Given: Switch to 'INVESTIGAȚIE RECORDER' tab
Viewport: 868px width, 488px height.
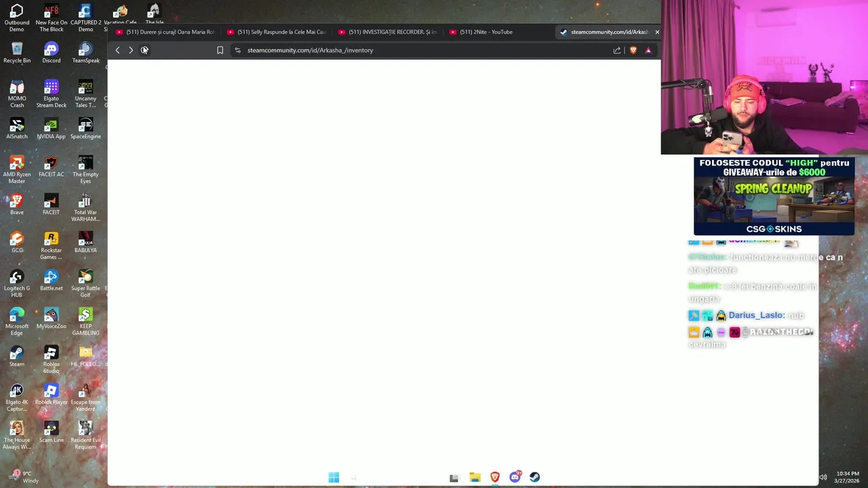Looking at the screenshot, I should (388, 32).
